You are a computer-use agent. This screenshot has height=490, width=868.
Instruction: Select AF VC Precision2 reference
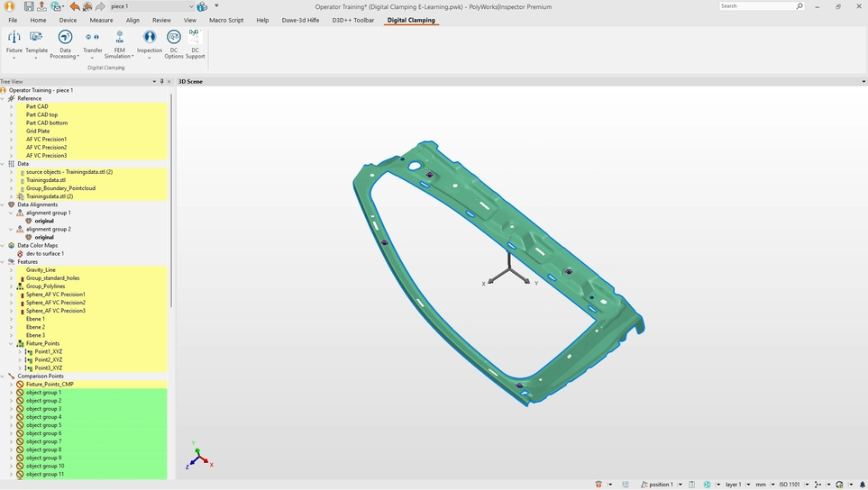[x=47, y=148]
